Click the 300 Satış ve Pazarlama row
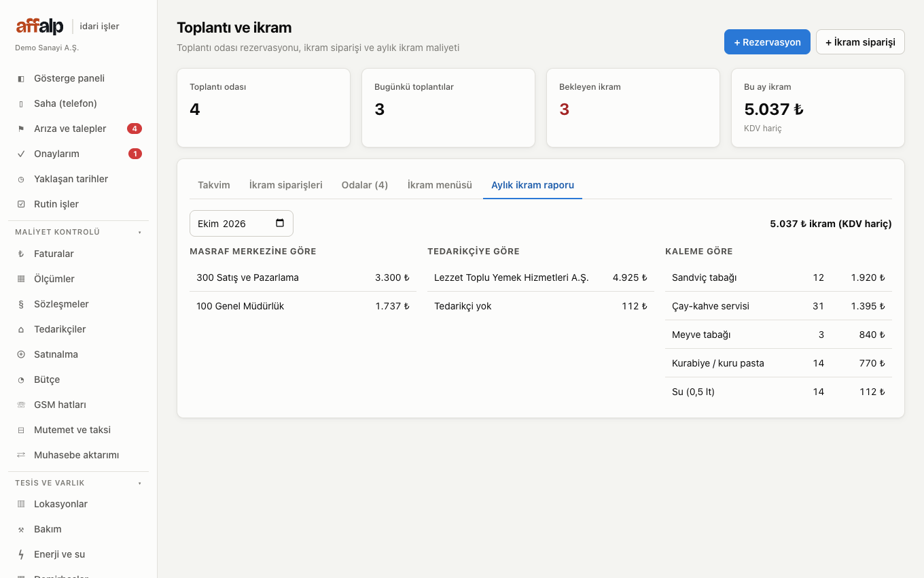Image resolution: width=924 pixels, height=578 pixels. click(x=303, y=277)
